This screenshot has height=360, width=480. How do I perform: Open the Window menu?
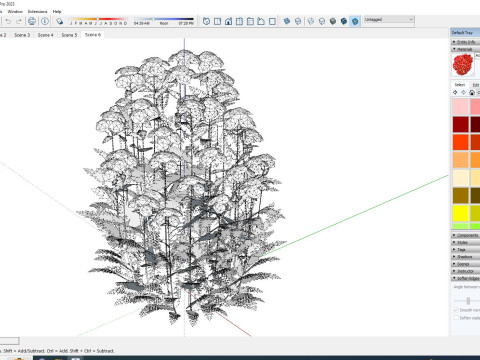[x=15, y=11]
